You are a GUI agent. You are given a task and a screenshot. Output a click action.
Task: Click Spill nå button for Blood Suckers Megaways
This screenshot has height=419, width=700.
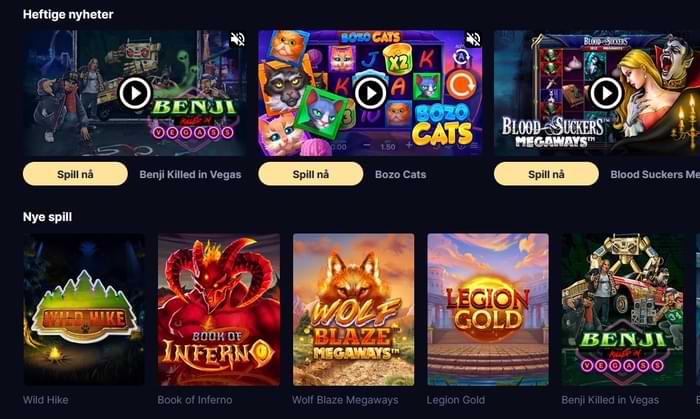(546, 174)
